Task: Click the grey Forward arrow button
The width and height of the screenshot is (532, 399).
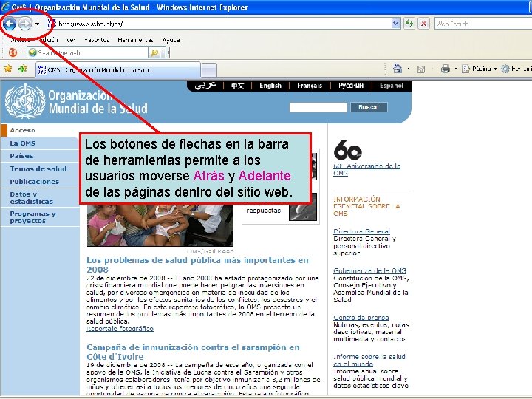Action: click(x=25, y=24)
